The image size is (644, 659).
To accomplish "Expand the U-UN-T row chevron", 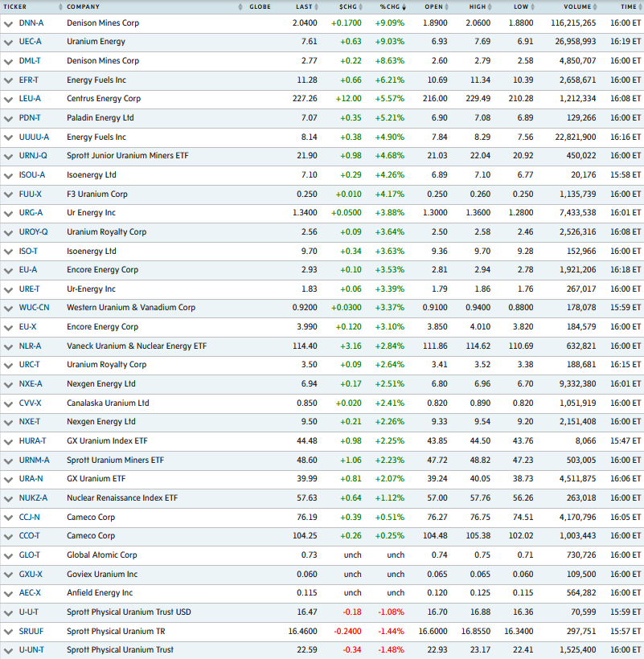I will point(8,651).
